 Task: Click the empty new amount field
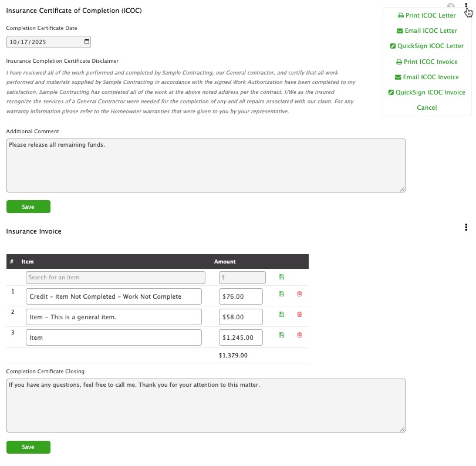tap(242, 278)
